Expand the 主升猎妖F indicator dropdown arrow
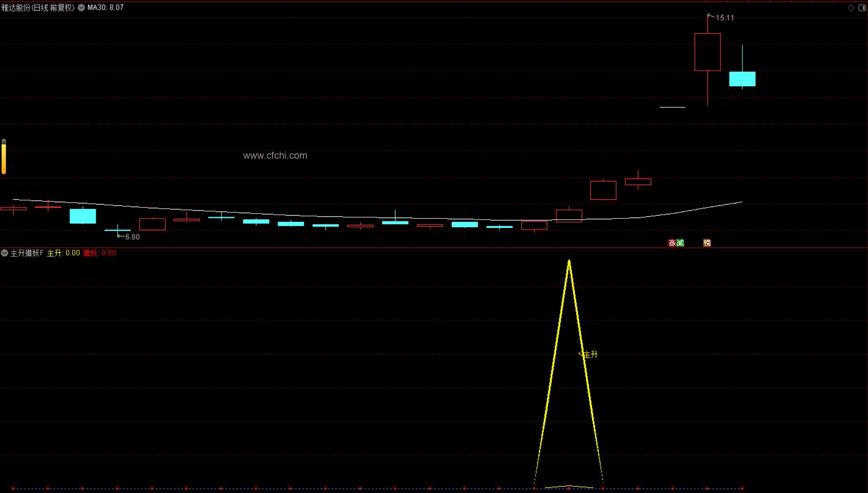The image size is (868, 493). (4, 253)
